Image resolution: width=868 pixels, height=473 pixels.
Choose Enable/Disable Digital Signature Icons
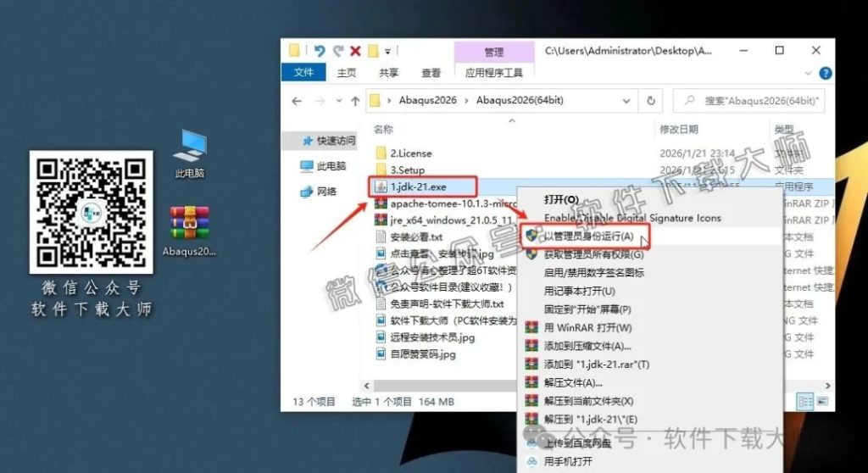pyautogui.click(x=632, y=218)
